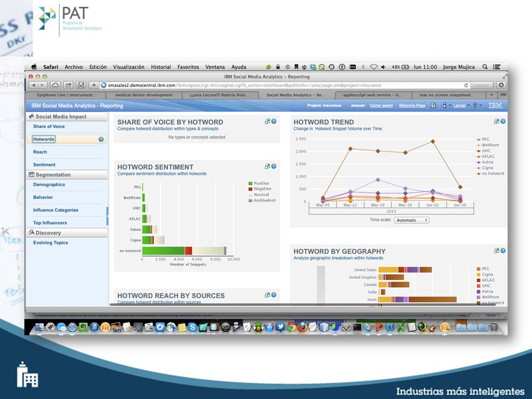This screenshot has width=532, height=399.
Task: Open the Favoritos menu
Action: click(x=188, y=67)
